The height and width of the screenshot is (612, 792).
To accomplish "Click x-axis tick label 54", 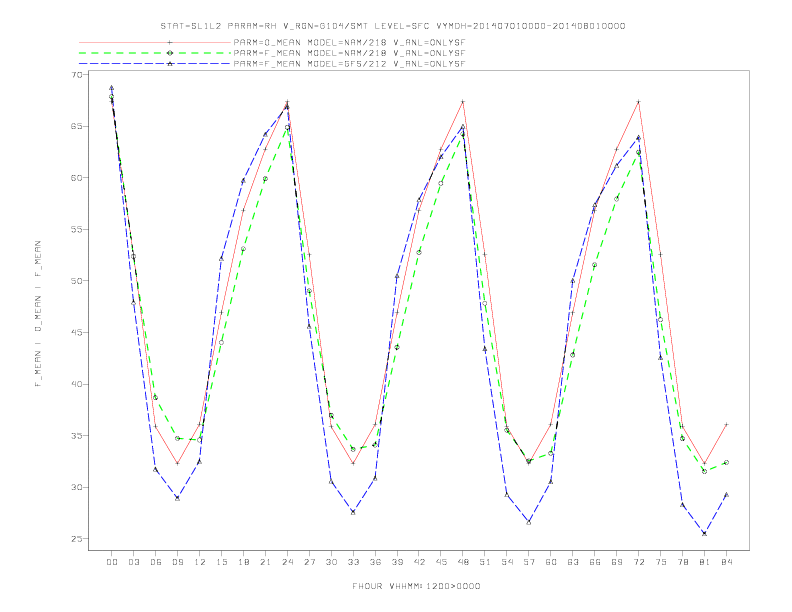I will pyautogui.click(x=507, y=562).
